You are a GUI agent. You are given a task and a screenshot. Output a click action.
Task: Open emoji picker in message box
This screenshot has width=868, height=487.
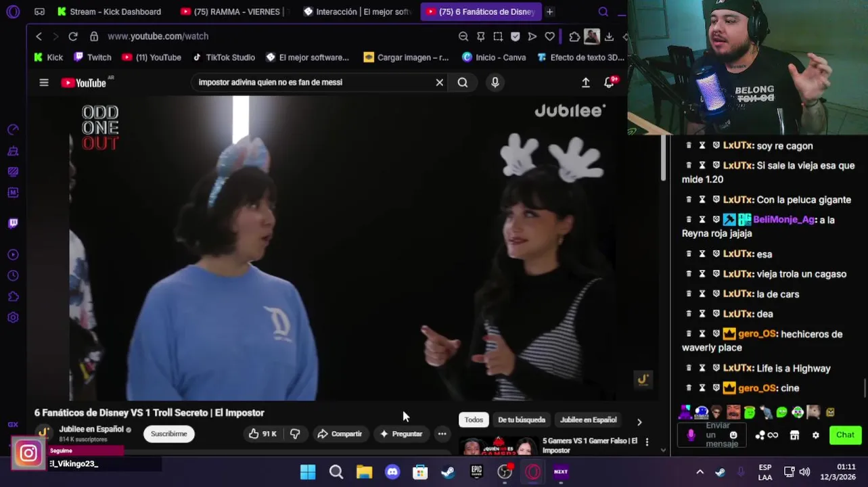click(x=734, y=435)
